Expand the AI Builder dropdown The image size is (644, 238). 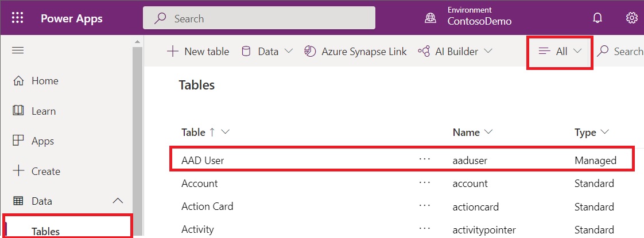(x=455, y=52)
